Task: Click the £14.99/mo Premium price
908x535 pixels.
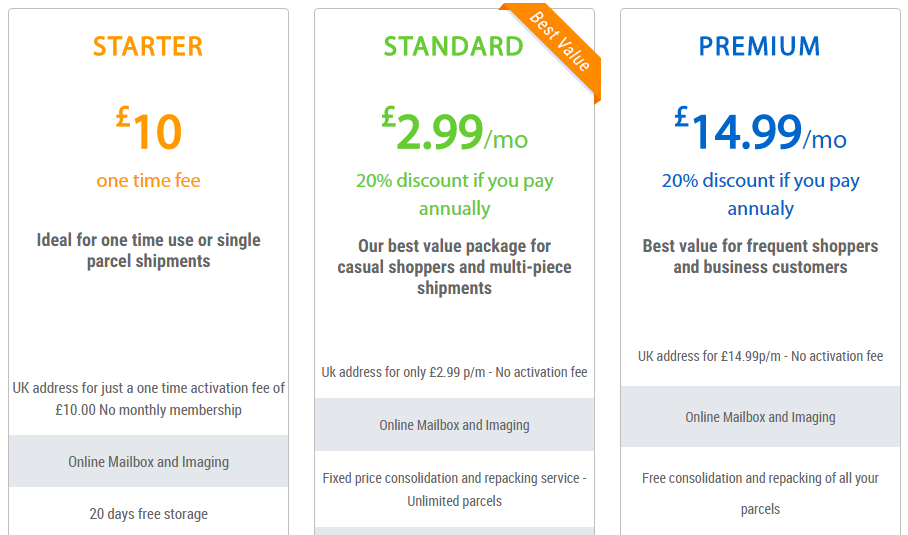Action: click(760, 131)
